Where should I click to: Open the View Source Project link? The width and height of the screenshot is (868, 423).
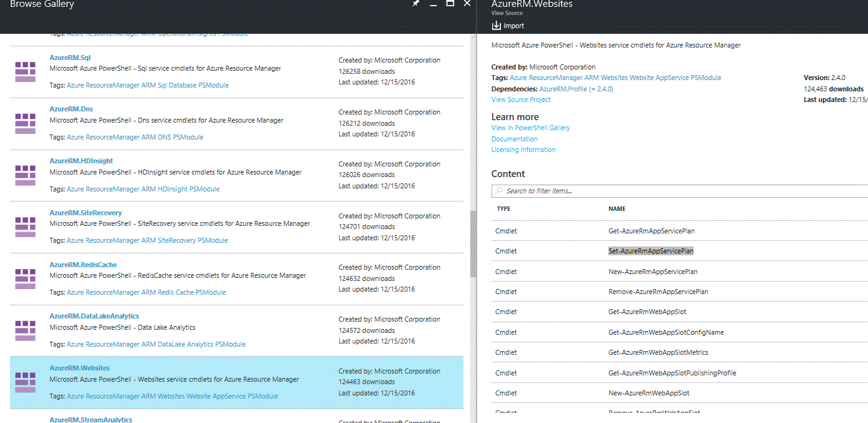[521, 99]
